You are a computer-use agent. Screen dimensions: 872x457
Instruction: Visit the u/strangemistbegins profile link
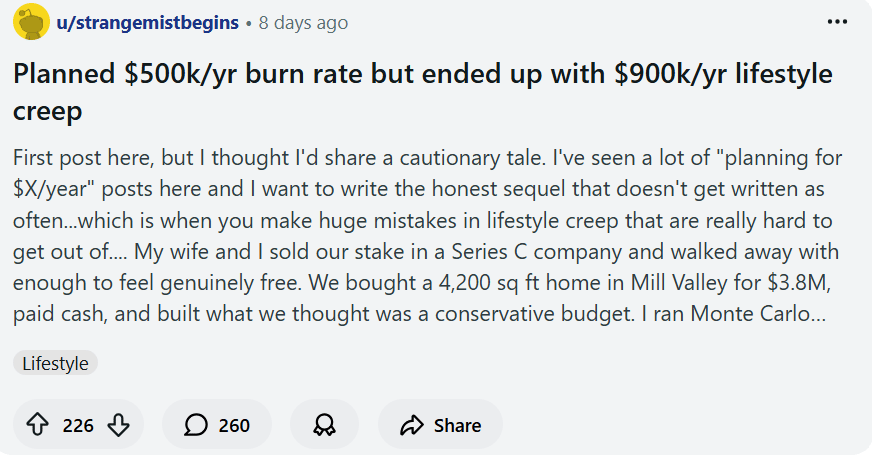point(147,23)
